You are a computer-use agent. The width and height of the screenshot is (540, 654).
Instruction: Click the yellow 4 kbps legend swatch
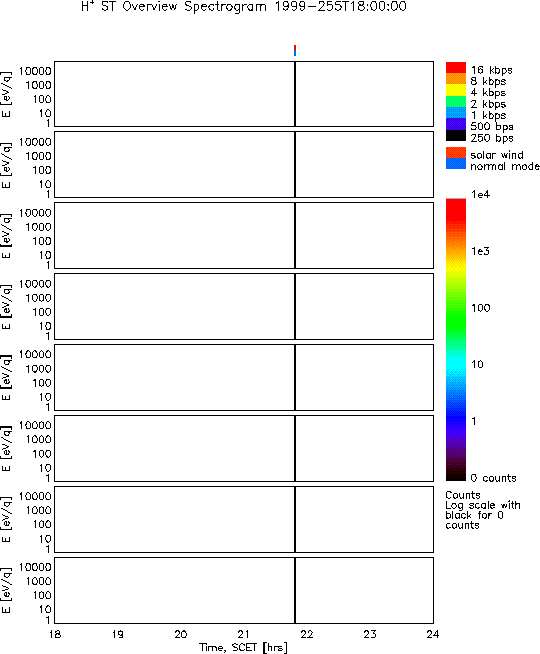pyautogui.click(x=456, y=90)
